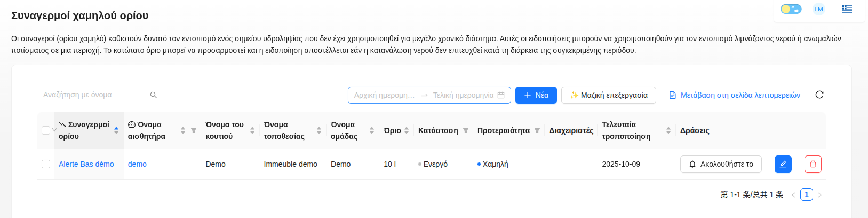Refresh the alarms table
The width and height of the screenshot is (868, 218).
(x=819, y=95)
